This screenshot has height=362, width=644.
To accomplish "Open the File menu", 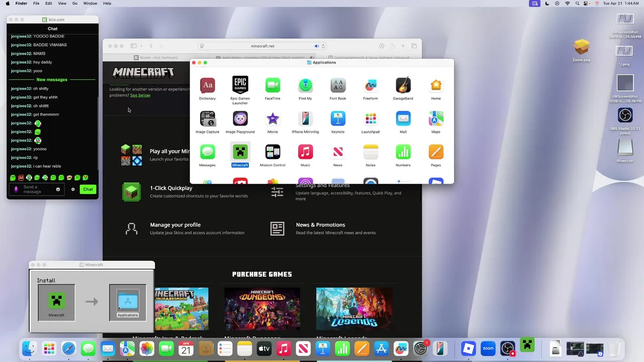I will pyautogui.click(x=36, y=4).
